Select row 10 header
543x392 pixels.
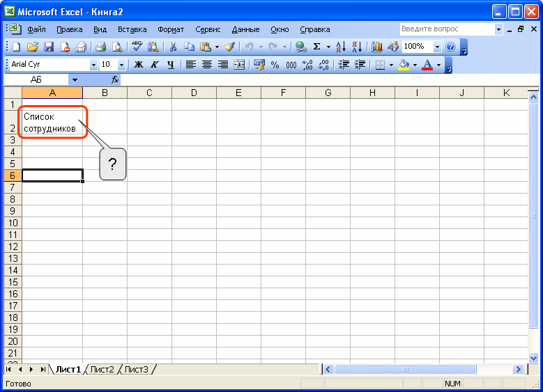point(13,223)
